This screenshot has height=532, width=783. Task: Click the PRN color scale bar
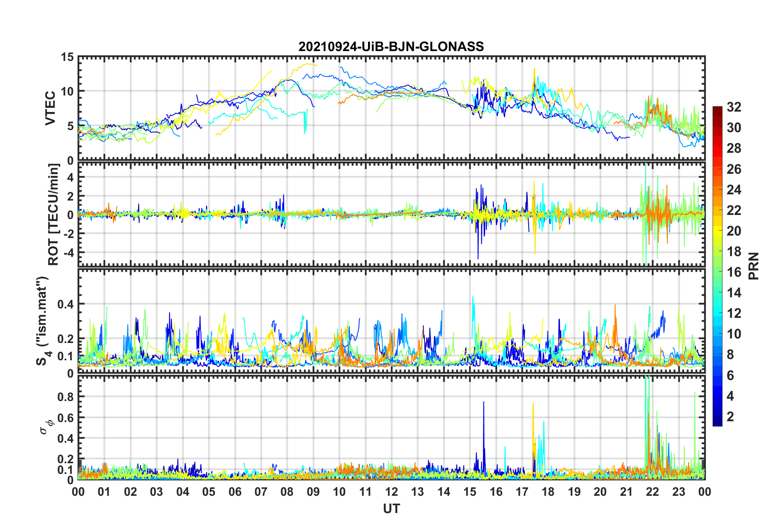tap(718, 266)
